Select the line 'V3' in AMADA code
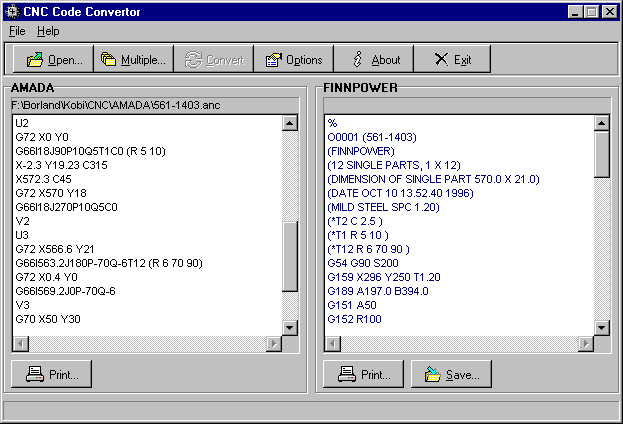Viewport: 623px width, 424px height. [22, 305]
